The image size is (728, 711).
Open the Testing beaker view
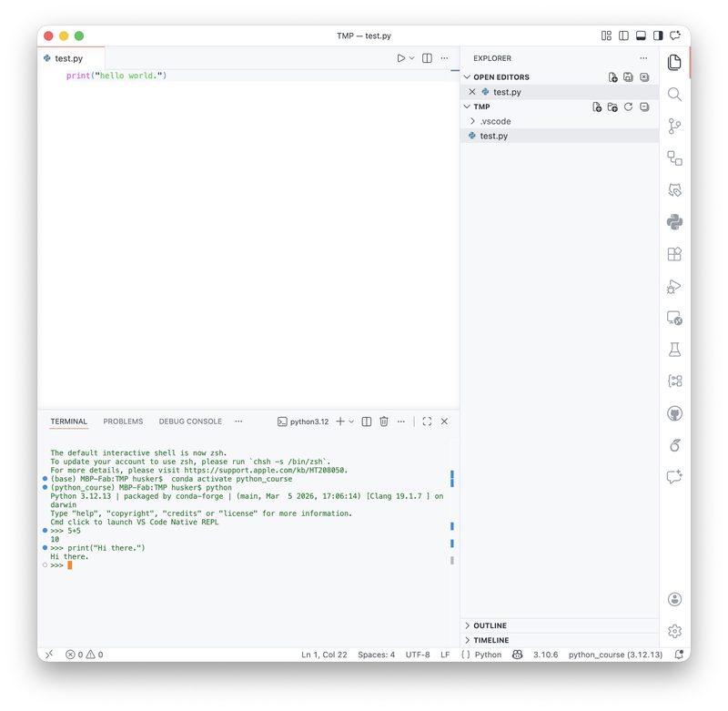[x=674, y=350]
